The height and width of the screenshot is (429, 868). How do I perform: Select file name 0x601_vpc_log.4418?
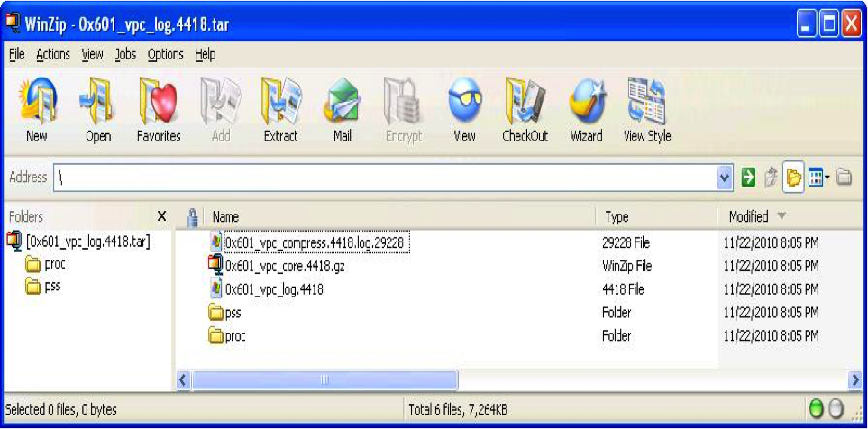coord(274,289)
